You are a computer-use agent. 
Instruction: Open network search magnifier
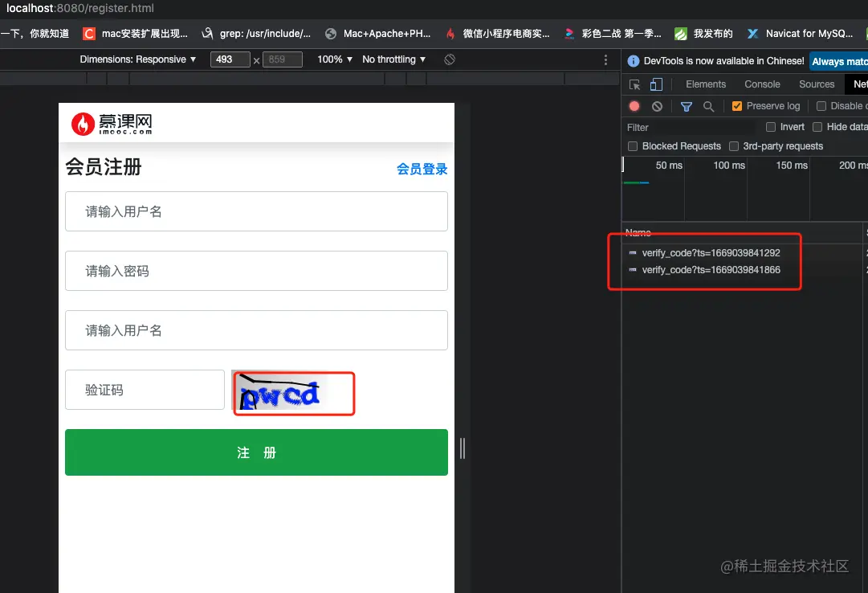pos(708,106)
